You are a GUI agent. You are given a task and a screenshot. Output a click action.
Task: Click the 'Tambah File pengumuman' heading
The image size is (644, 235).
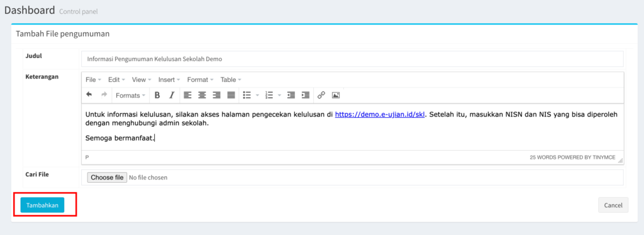pos(63,34)
